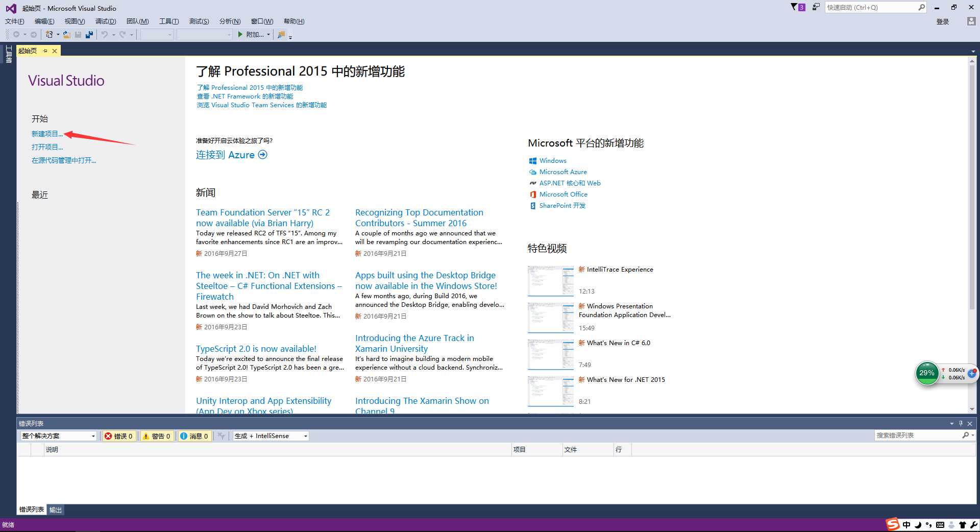Close the 起始页 tab
This screenshot has width=980, height=532.
pyautogui.click(x=55, y=51)
